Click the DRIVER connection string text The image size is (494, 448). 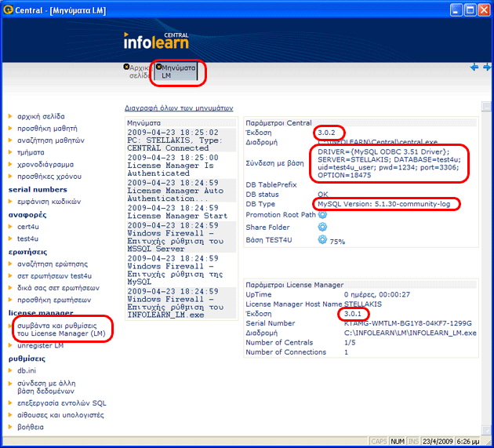pos(389,163)
